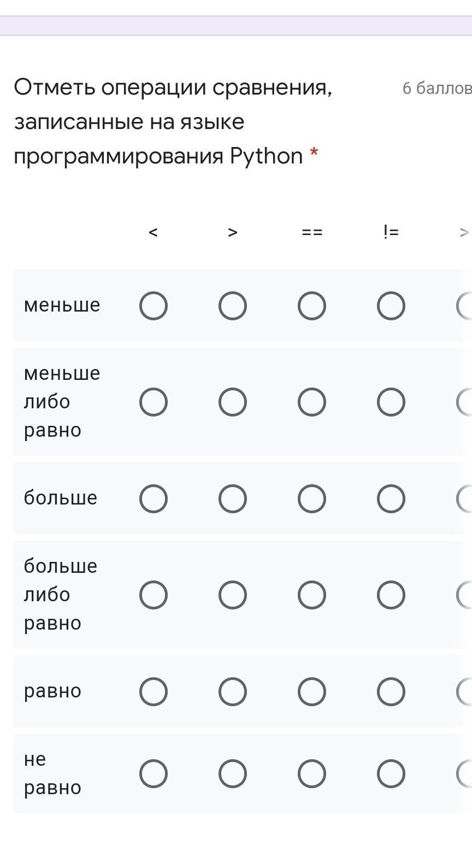Select '>' for the 'равно' row
The width and height of the screenshot is (472, 868).
(x=233, y=691)
